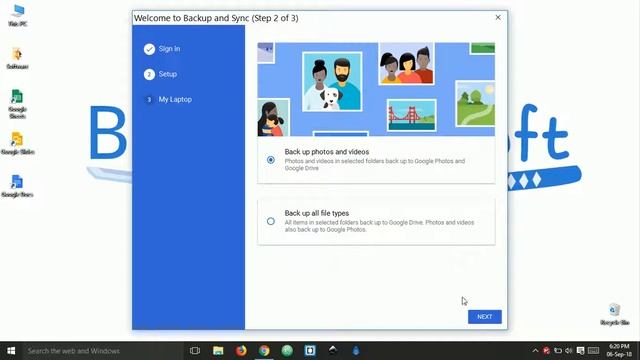Image resolution: width=640 pixels, height=360 pixels.
Task: Click the green hill landscape photo illustration
Action: point(475,104)
